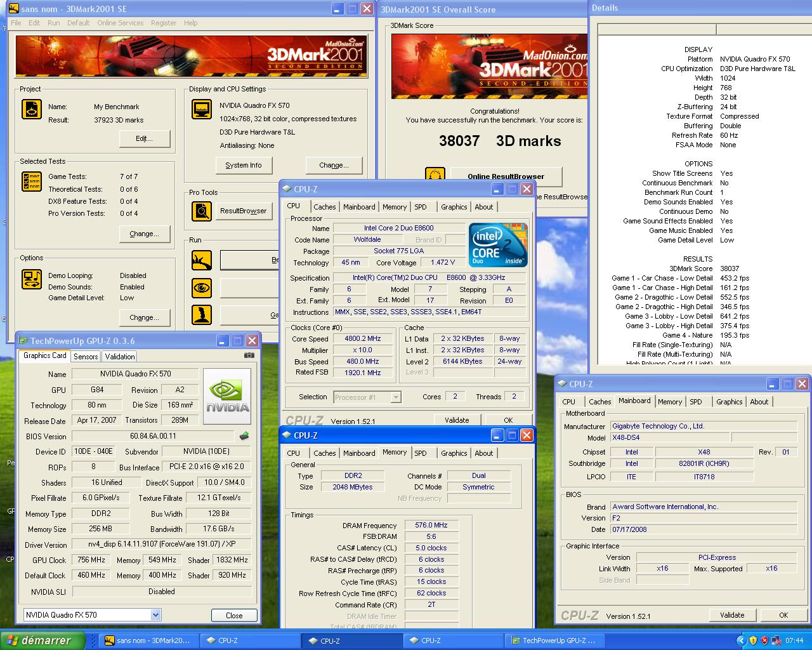812x650 pixels.
Task: Open the Help menu in 3DMark2001
Action: point(190,23)
